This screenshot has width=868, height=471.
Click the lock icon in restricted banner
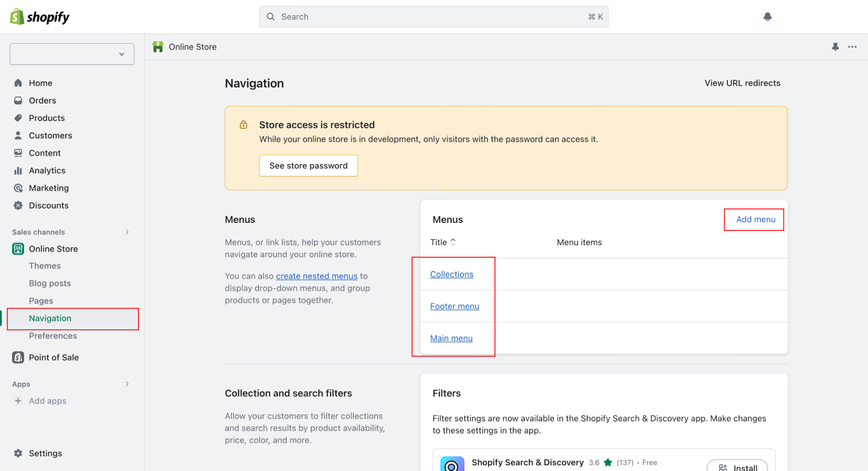click(x=243, y=125)
